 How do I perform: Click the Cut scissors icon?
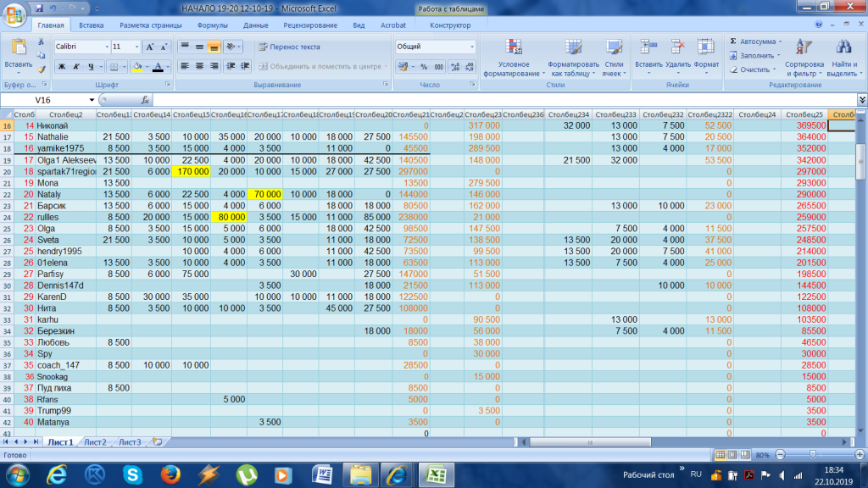coord(42,42)
